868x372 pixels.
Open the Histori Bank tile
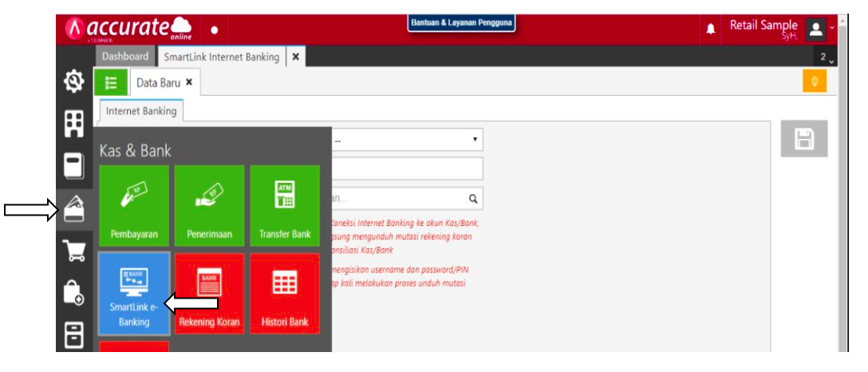coord(285,294)
